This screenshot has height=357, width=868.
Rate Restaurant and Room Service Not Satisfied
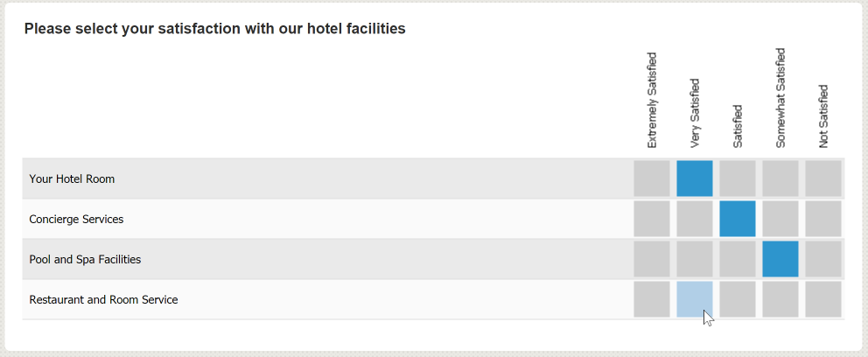(823, 299)
